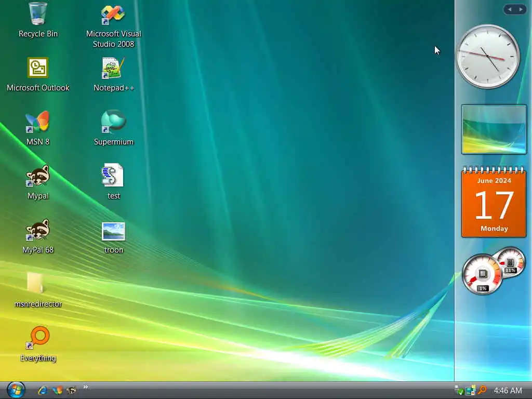The height and width of the screenshot is (399, 532).
Task: Open the network tray icon
Action: [470, 391]
